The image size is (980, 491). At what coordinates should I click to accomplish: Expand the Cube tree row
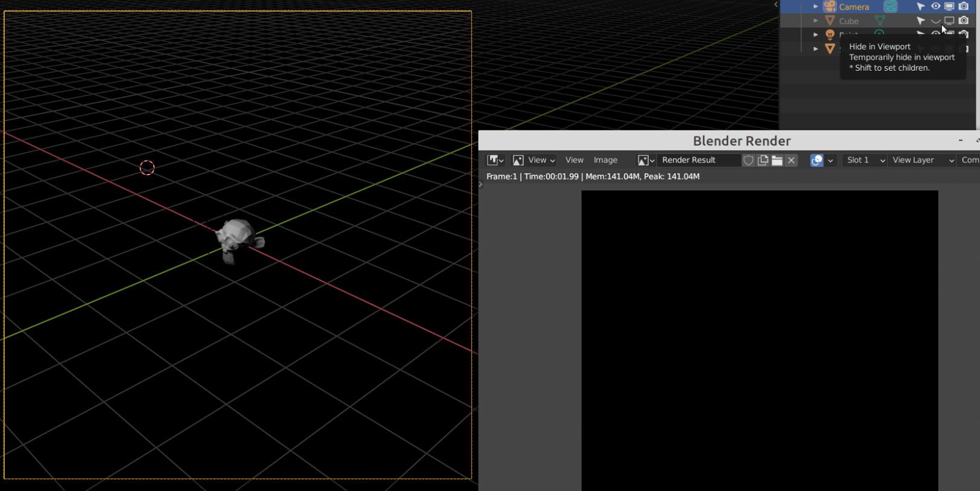(816, 21)
